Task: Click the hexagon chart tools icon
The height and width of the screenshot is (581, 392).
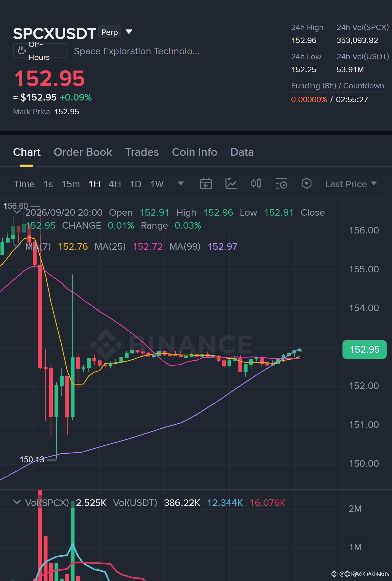Action: tap(306, 183)
